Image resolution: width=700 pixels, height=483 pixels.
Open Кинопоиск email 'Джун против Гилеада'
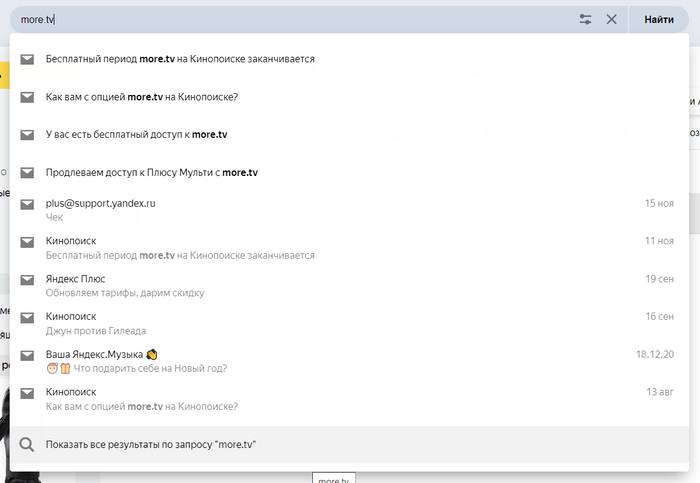(x=349, y=323)
